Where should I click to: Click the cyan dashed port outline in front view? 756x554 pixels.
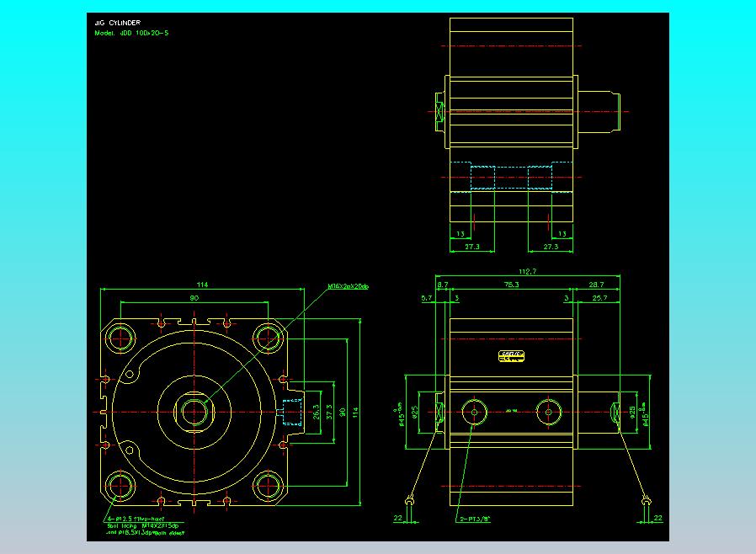291,412
